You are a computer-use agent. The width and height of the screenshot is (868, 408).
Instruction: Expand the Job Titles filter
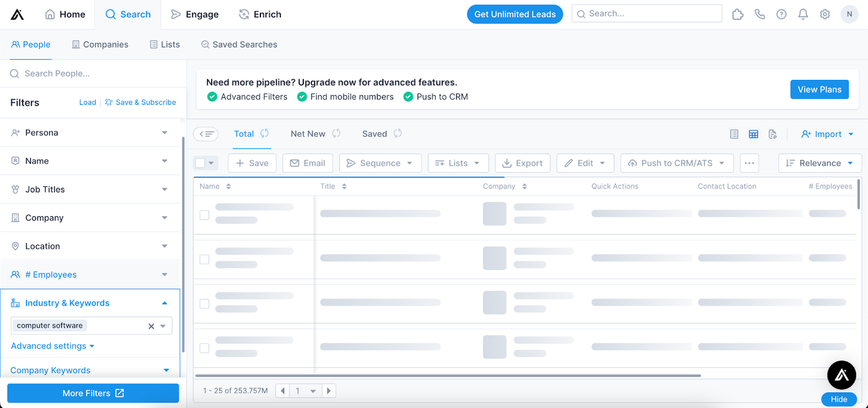click(x=91, y=189)
